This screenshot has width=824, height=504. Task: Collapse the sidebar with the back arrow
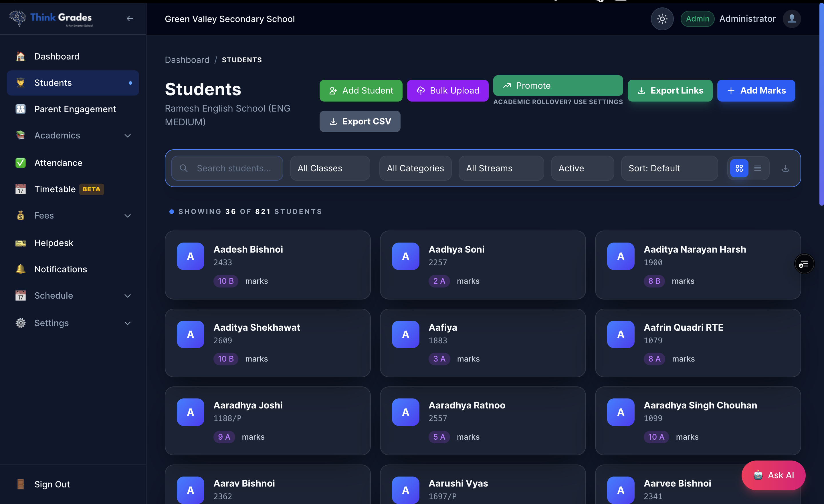(x=130, y=19)
